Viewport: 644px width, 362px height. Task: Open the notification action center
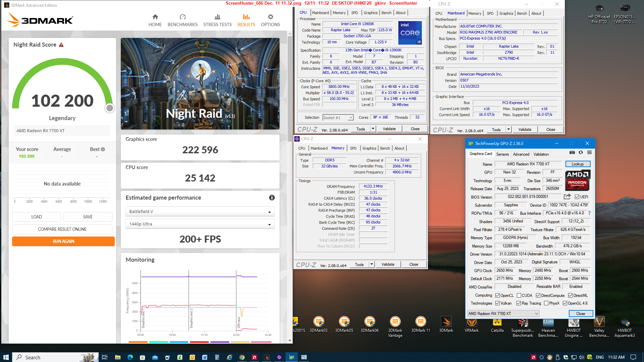pos(633,357)
